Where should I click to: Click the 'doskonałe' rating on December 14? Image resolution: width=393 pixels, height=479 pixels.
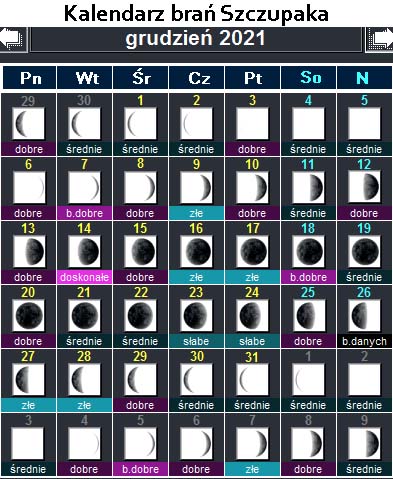click(x=84, y=277)
